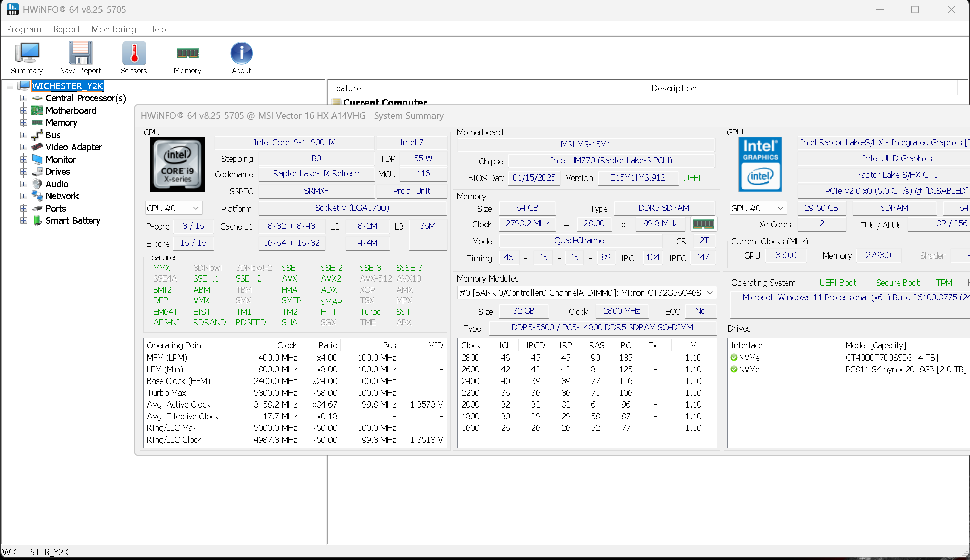
Task: Expand the Memory tree node
Action: click(x=23, y=122)
